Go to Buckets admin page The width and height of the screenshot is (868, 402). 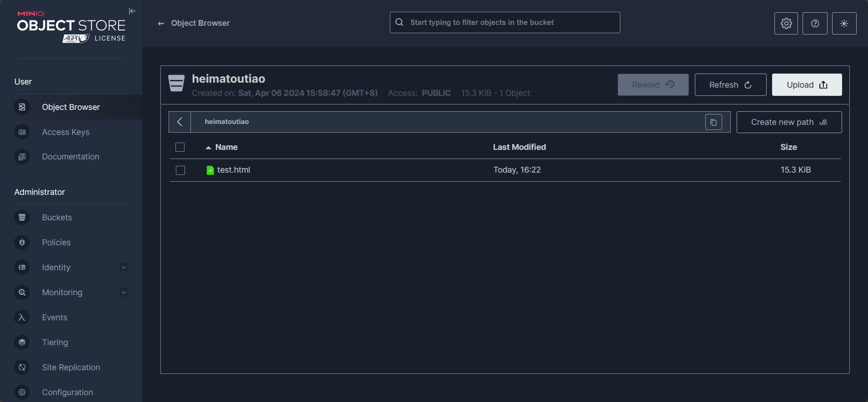(57, 218)
